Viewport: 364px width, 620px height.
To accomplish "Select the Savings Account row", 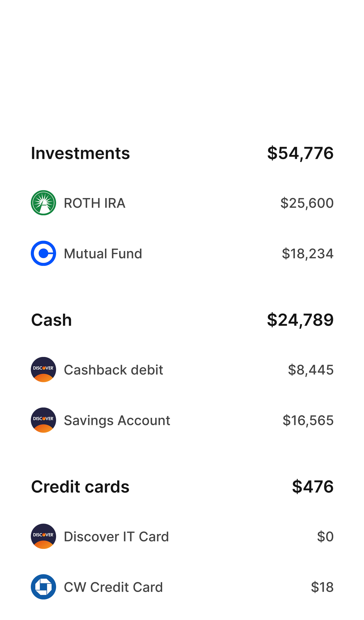I will 182,420.
